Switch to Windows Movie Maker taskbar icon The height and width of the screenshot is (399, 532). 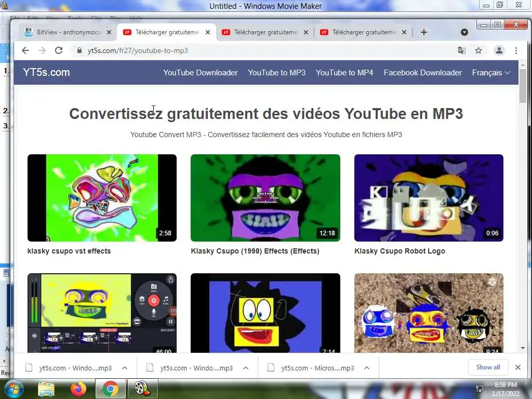tap(142, 389)
